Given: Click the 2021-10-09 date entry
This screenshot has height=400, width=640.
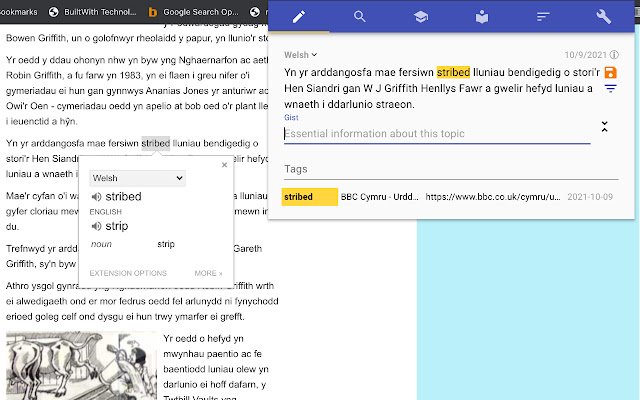Looking at the screenshot, I should 590,197.
